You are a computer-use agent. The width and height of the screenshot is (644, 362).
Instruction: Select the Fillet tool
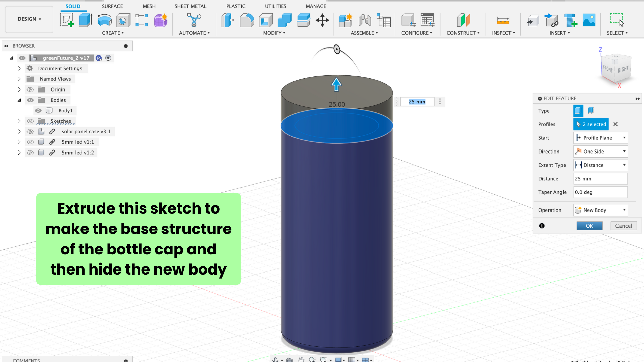pyautogui.click(x=247, y=20)
